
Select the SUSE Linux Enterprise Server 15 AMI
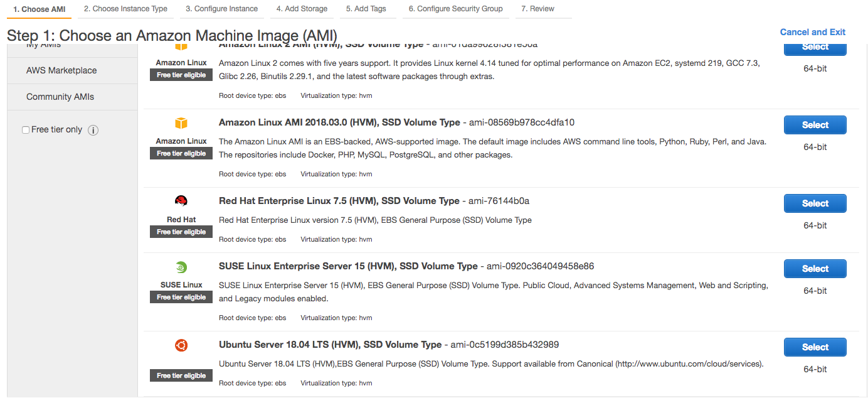tap(814, 268)
